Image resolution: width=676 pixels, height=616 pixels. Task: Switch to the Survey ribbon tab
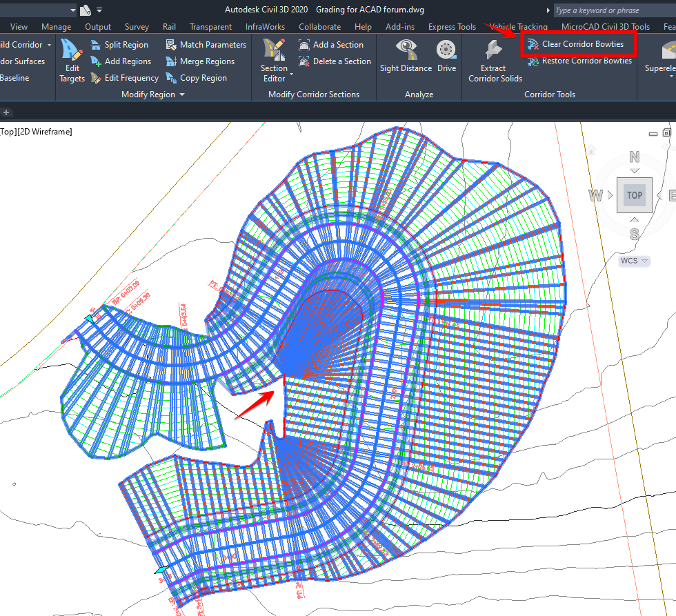coord(136,26)
